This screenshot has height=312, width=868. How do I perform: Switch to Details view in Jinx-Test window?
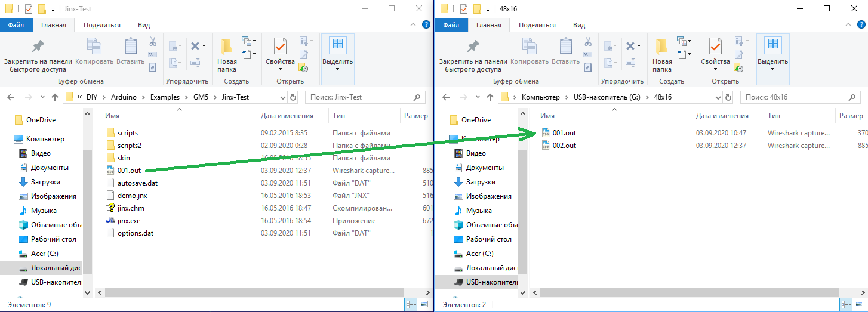[411, 304]
